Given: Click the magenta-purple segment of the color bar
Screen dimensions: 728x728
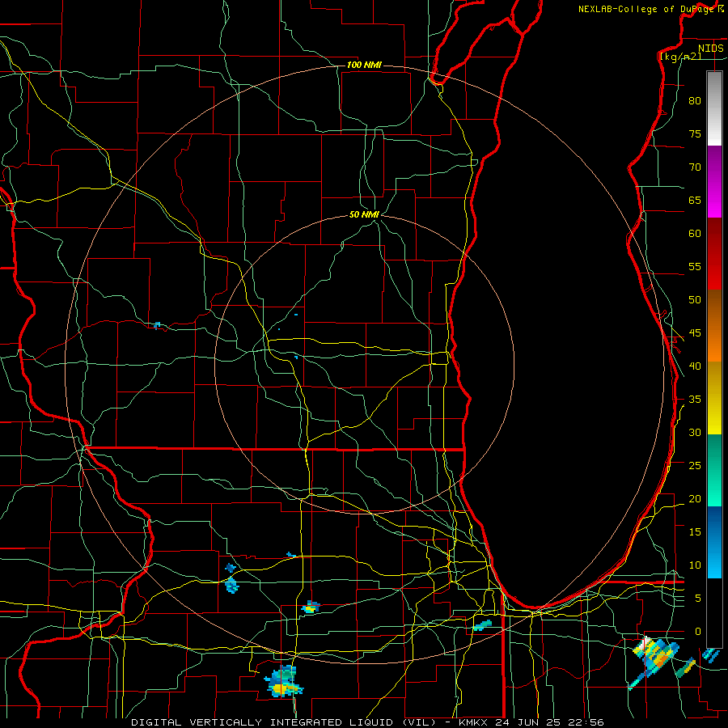Looking at the screenshot, I should 714,182.
